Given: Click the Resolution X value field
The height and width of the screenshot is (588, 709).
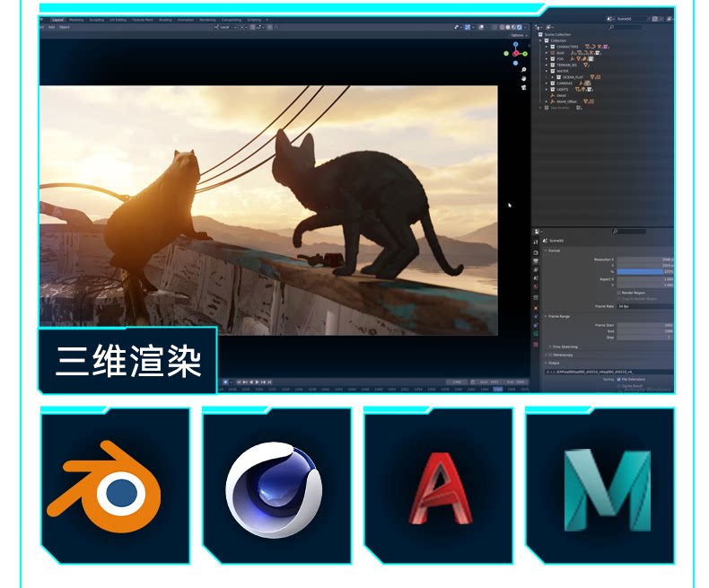Looking at the screenshot, I should 644,259.
